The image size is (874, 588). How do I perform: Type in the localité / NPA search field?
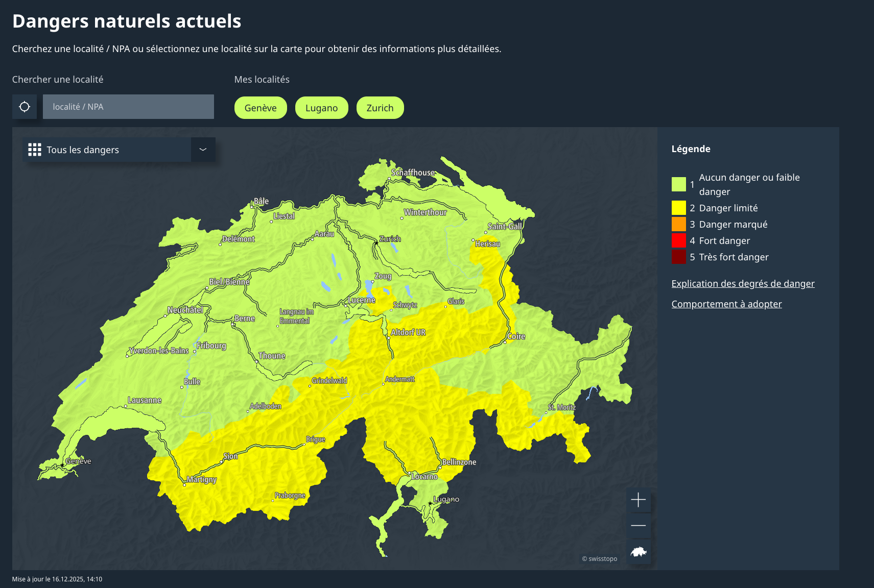coord(128,107)
